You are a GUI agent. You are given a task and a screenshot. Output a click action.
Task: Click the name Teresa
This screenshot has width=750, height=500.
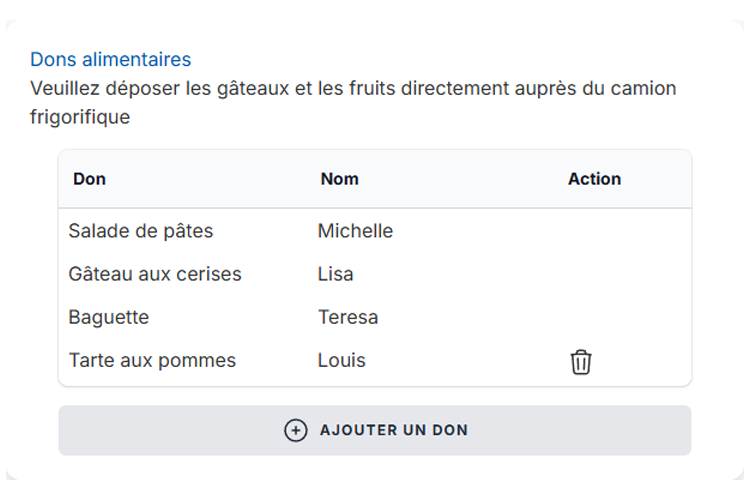(x=348, y=317)
